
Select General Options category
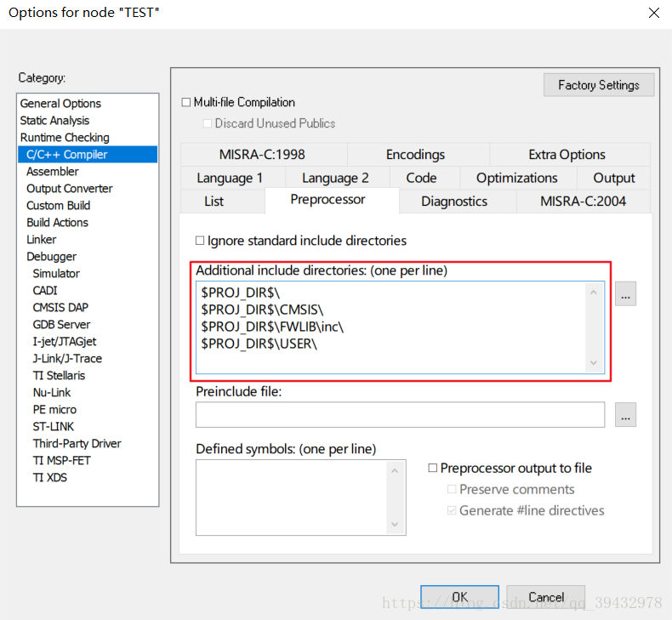click(60, 103)
